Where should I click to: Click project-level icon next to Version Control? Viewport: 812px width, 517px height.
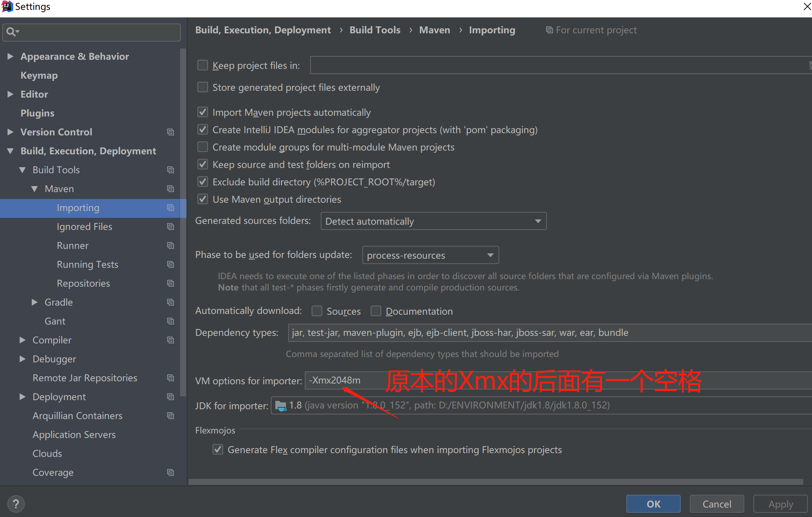coord(171,132)
